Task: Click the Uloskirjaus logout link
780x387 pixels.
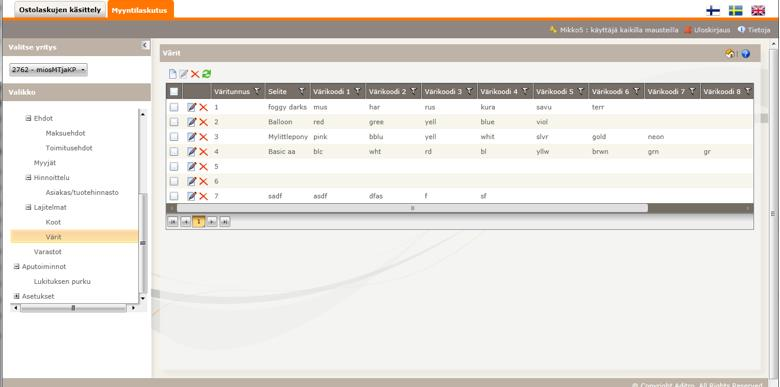Action: (712, 30)
